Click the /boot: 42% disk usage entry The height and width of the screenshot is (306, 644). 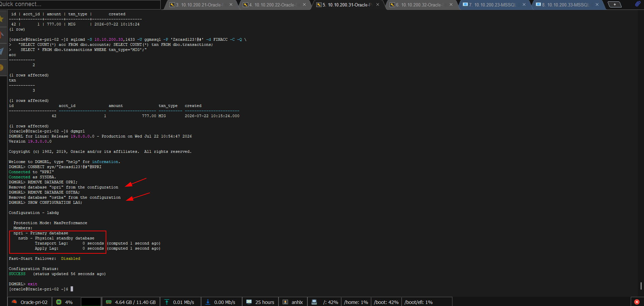[386, 302]
